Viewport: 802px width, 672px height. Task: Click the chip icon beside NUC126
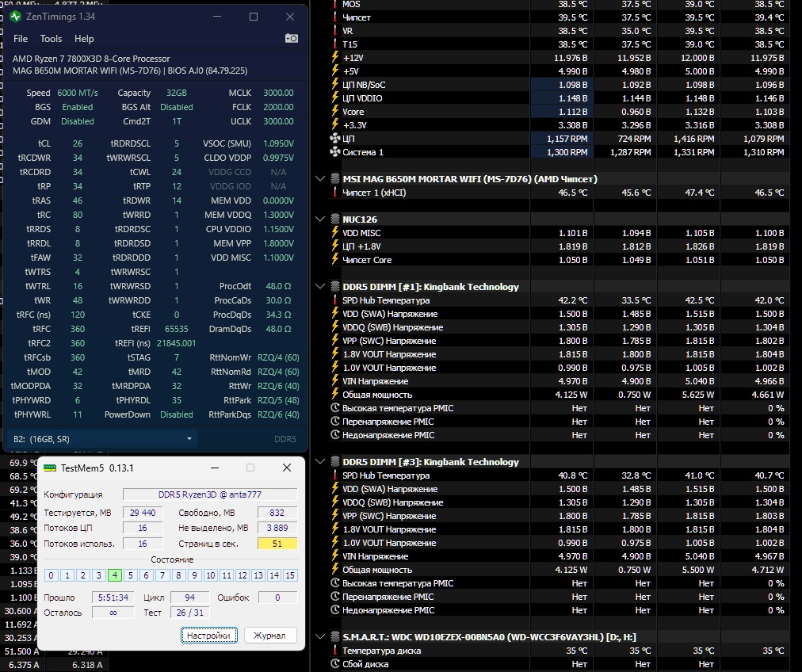(x=335, y=219)
